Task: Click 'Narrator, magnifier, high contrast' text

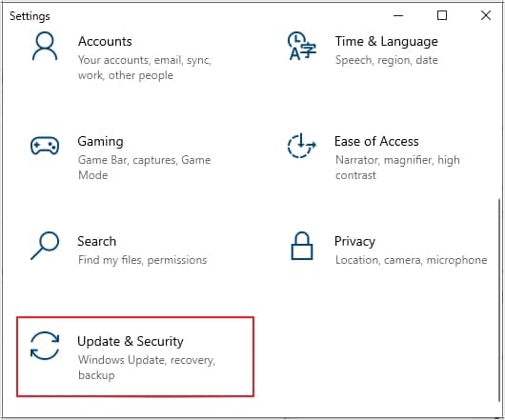Action: (x=397, y=168)
